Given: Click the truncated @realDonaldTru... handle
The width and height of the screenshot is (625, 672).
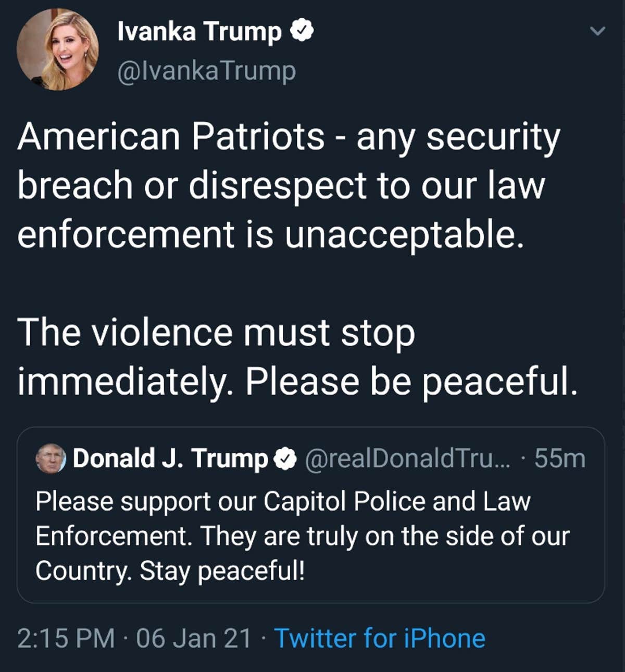Looking at the screenshot, I should [x=409, y=458].
